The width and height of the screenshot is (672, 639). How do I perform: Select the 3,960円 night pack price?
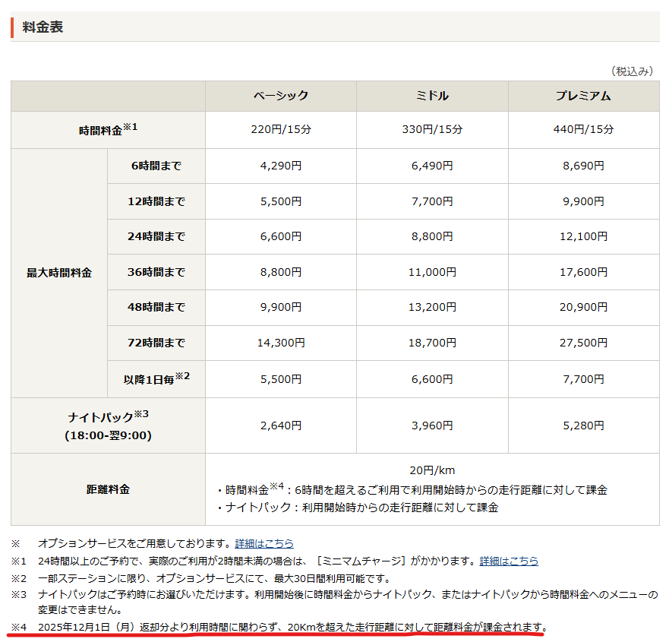click(x=432, y=425)
